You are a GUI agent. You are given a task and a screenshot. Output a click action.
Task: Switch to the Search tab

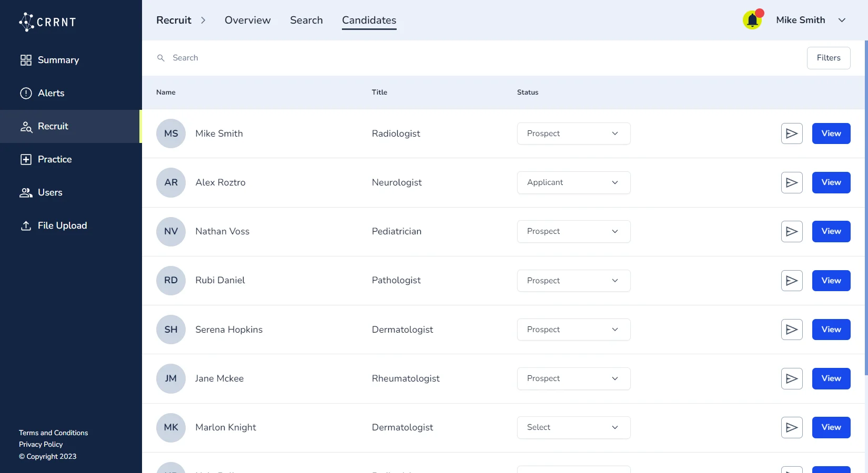point(306,20)
